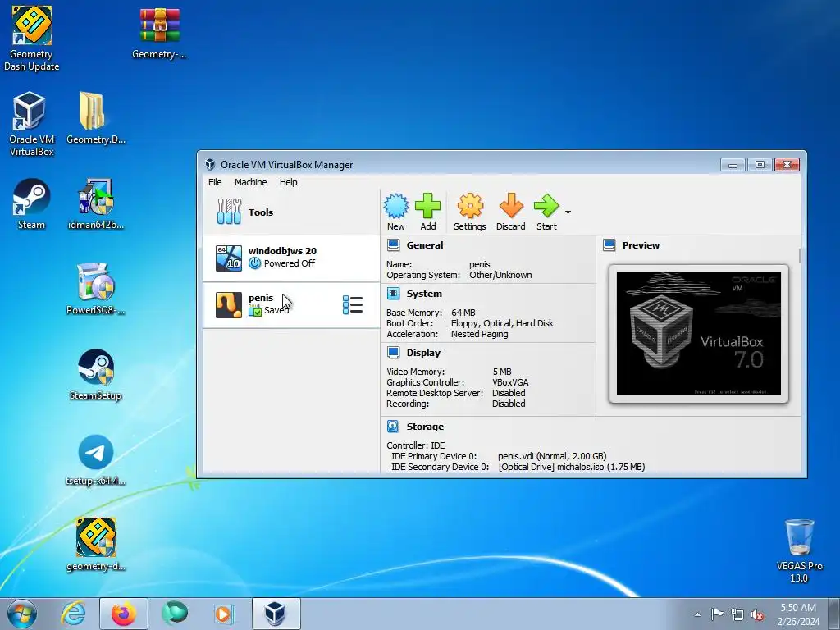Click the Storage section disk icon
Screen dimensions: 840x630
[x=393, y=427]
